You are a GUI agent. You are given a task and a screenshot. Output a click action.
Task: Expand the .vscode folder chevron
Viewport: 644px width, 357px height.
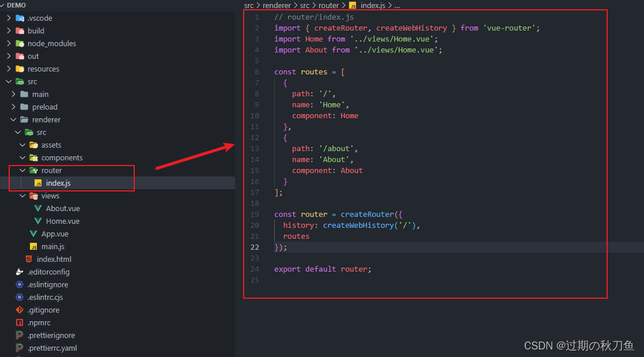pos(9,18)
